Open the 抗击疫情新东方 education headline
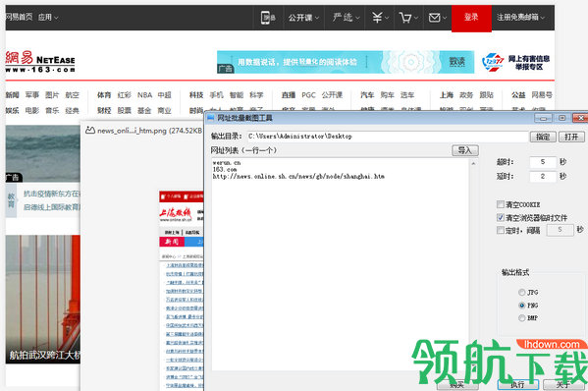This screenshot has width=588, height=391. click(52, 194)
